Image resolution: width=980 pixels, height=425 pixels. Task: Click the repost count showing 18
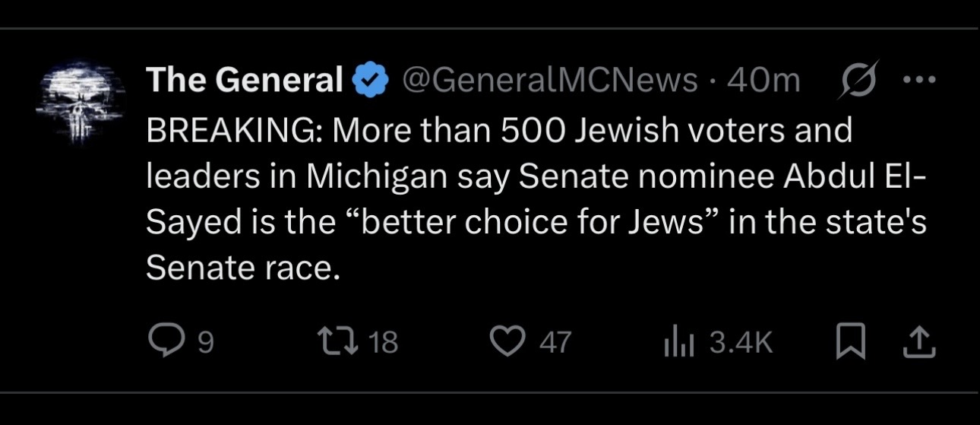point(383,343)
